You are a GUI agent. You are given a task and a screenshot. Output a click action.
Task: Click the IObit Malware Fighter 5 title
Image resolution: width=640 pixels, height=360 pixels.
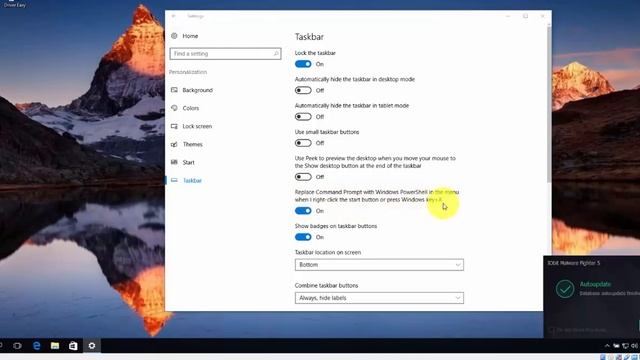click(x=574, y=263)
